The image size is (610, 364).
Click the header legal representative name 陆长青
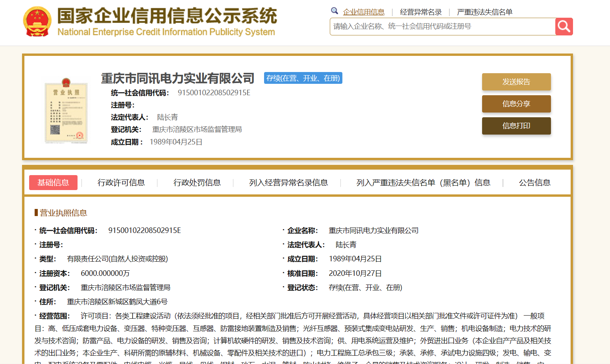click(x=167, y=117)
